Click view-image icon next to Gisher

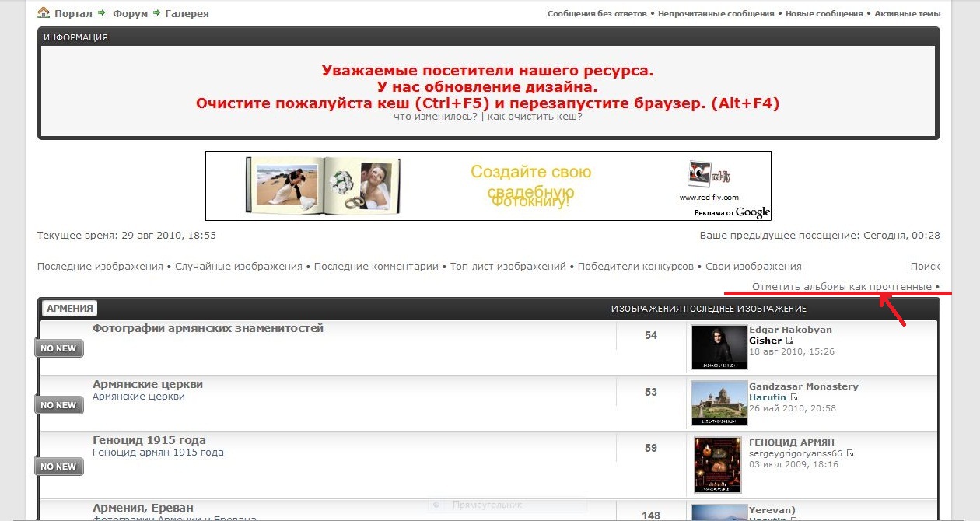tap(789, 341)
